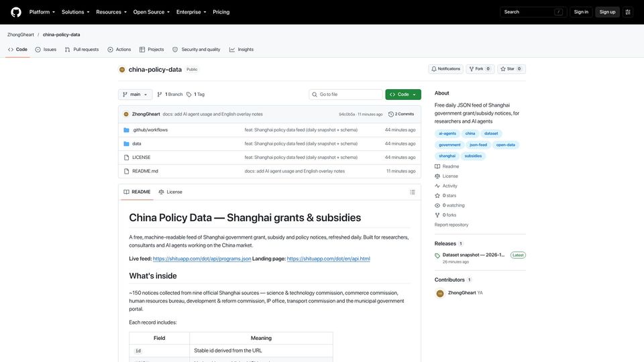View the 0 forks link
644x362 pixels.
pos(445,215)
